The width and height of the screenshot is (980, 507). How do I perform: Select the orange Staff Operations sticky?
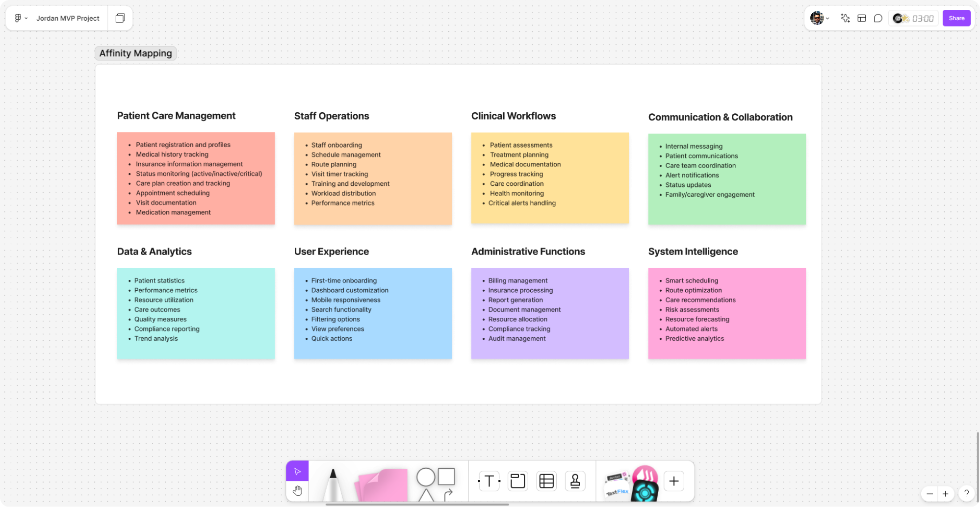(373, 178)
